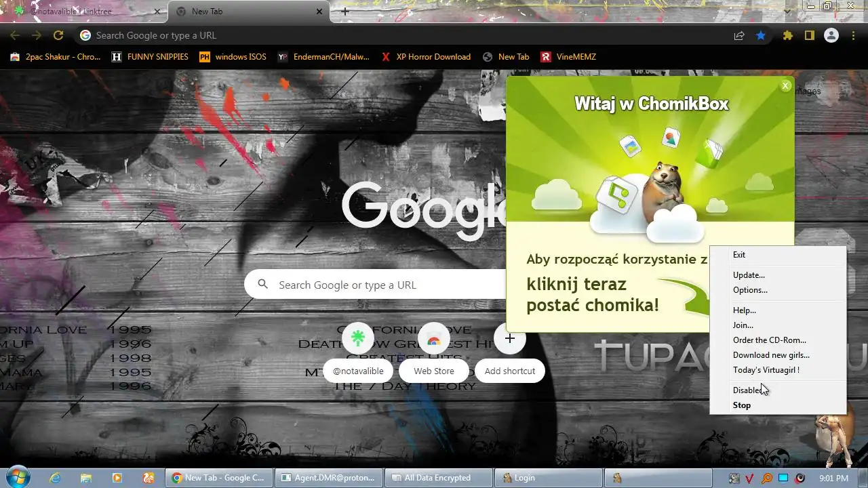
Task: Choose Help... in the context menu
Action: tap(778, 310)
